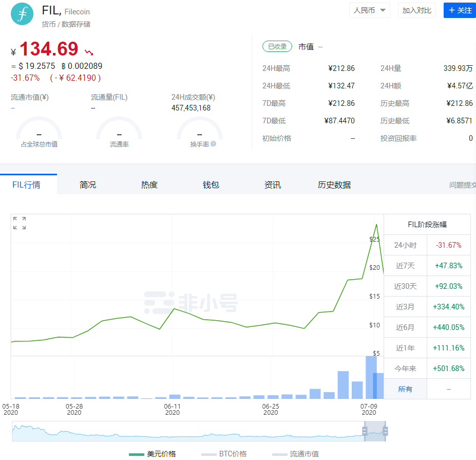
Task: Toggle the 美元价格 legend series
Action: 153,454
